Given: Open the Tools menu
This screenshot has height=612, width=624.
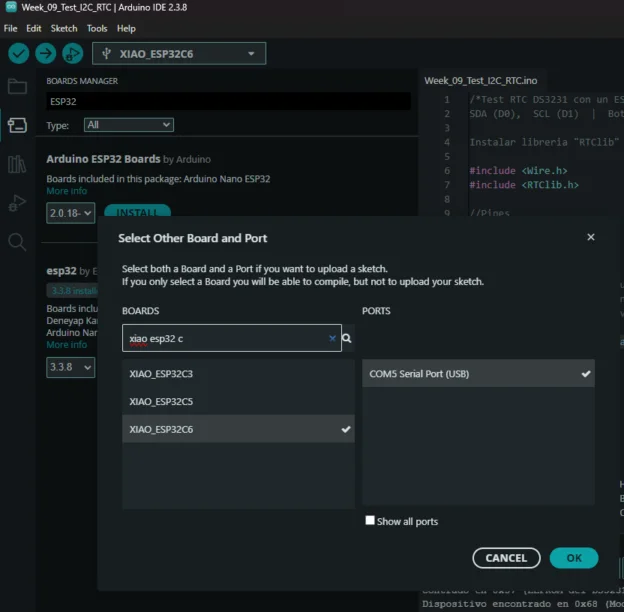Looking at the screenshot, I should click(x=97, y=29).
